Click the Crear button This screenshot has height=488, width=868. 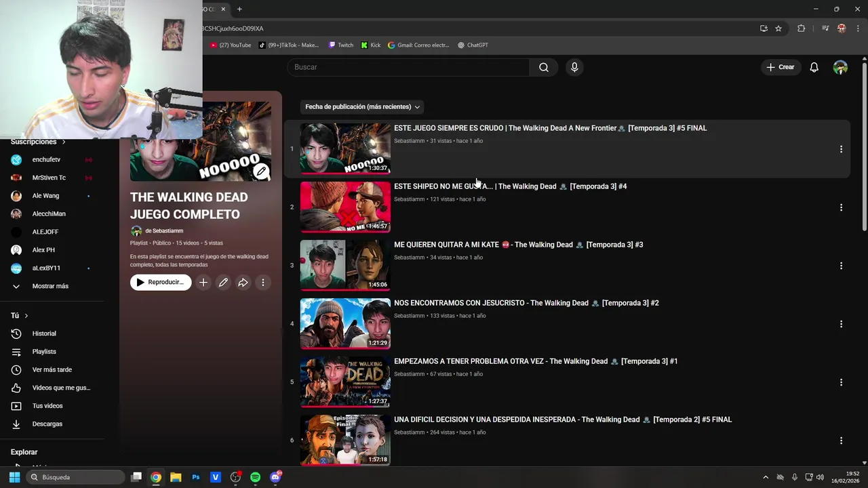tap(780, 67)
